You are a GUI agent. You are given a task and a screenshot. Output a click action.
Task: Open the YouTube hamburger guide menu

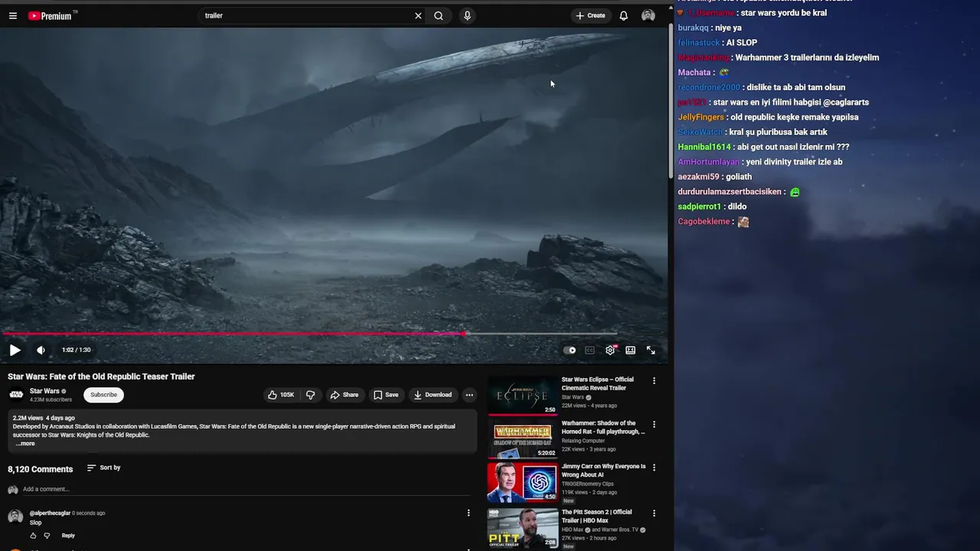[x=12, y=15]
